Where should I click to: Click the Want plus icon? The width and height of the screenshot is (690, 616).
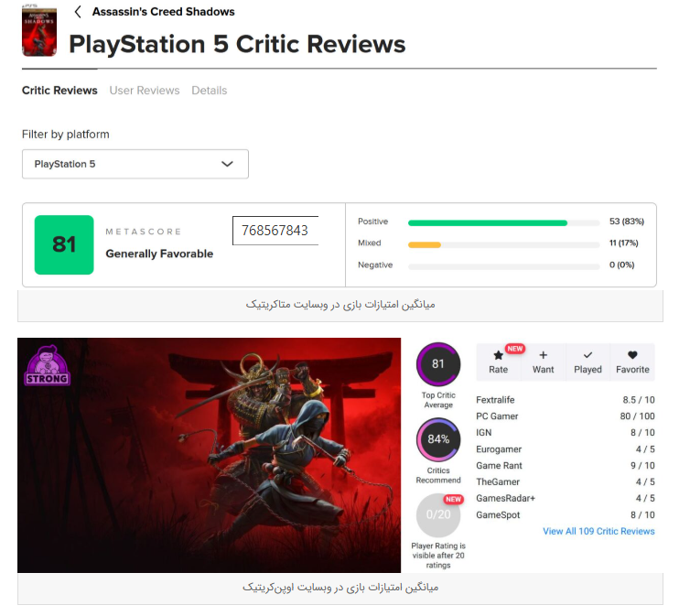[x=543, y=355]
